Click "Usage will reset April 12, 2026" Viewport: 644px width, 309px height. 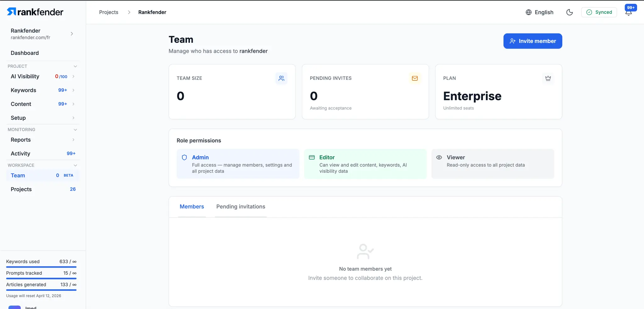click(34, 296)
